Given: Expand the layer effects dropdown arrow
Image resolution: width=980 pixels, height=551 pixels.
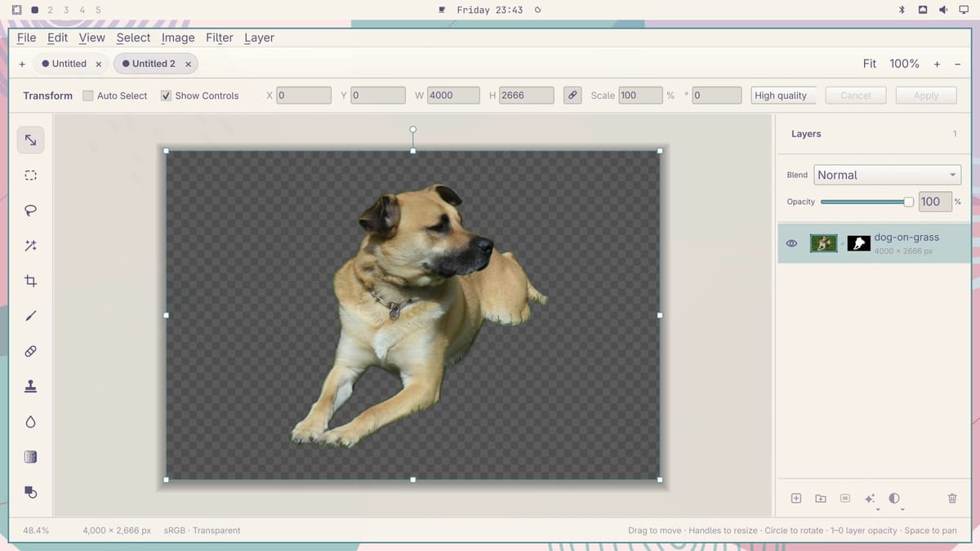Looking at the screenshot, I should pyautogui.click(x=878, y=510).
